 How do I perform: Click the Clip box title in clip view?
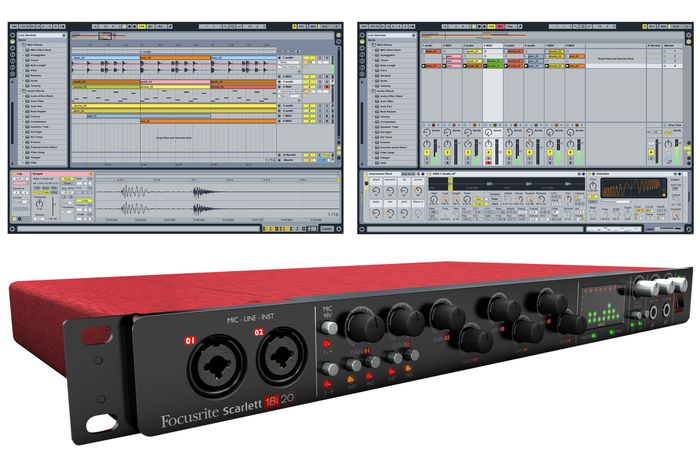[x=20, y=174]
